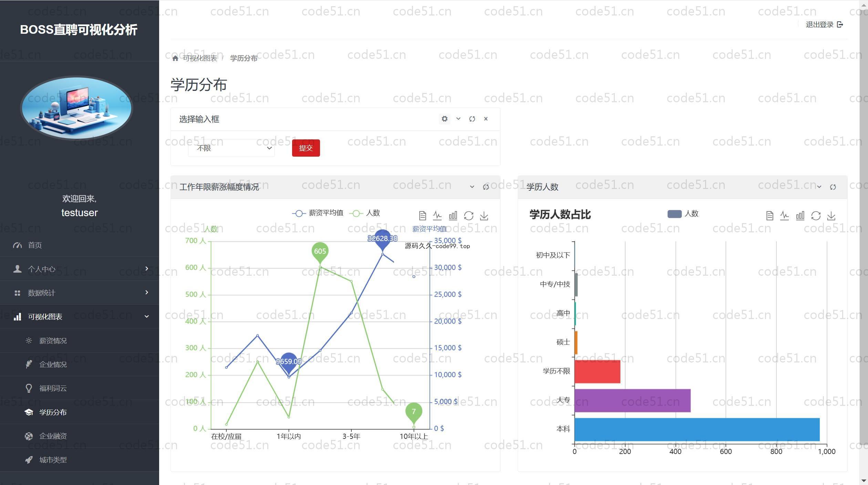
Task: Click the home icon in breadcrumb
Action: pos(175,58)
